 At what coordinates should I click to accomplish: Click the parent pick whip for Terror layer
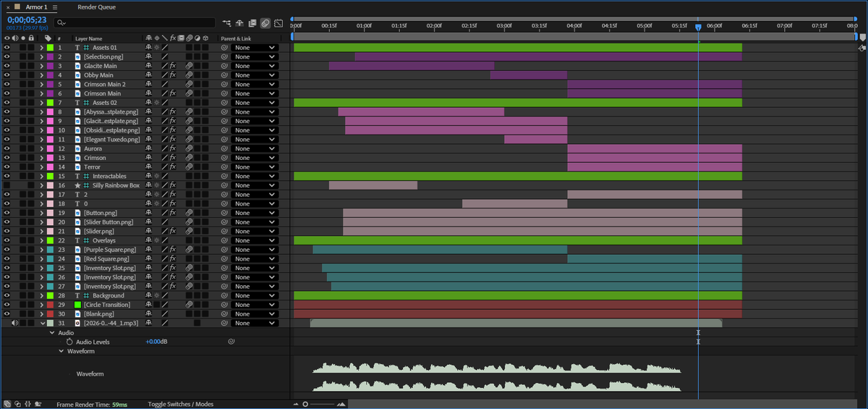[x=224, y=167]
